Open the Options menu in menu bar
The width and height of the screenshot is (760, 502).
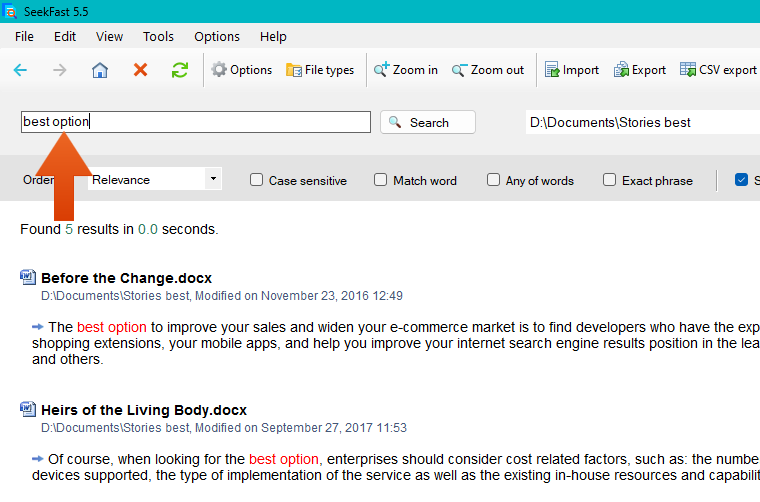[x=217, y=36]
